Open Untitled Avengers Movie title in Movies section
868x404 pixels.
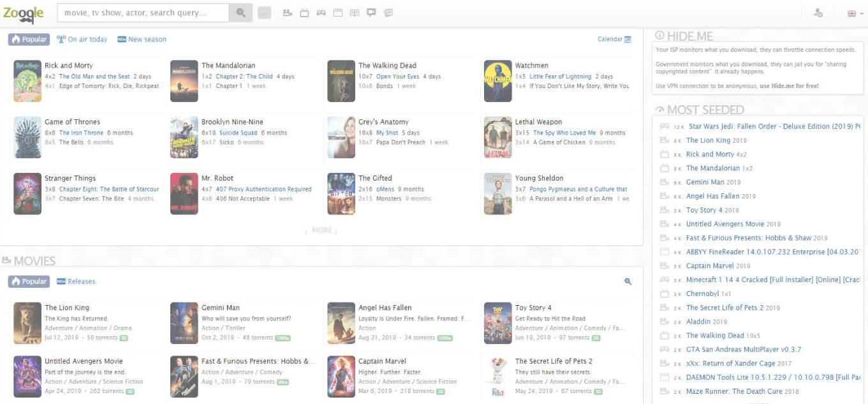pyautogui.click(x=84, y=361)
